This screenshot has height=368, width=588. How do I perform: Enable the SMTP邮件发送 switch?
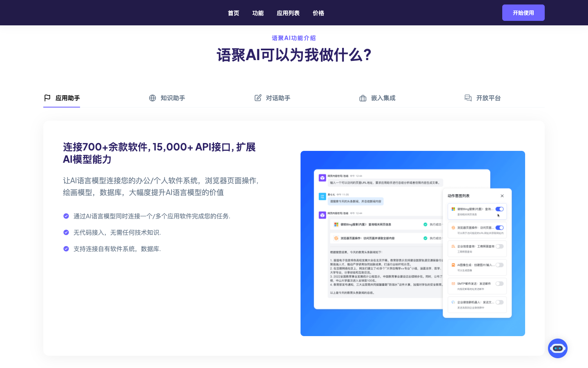[x=499, y=283]
